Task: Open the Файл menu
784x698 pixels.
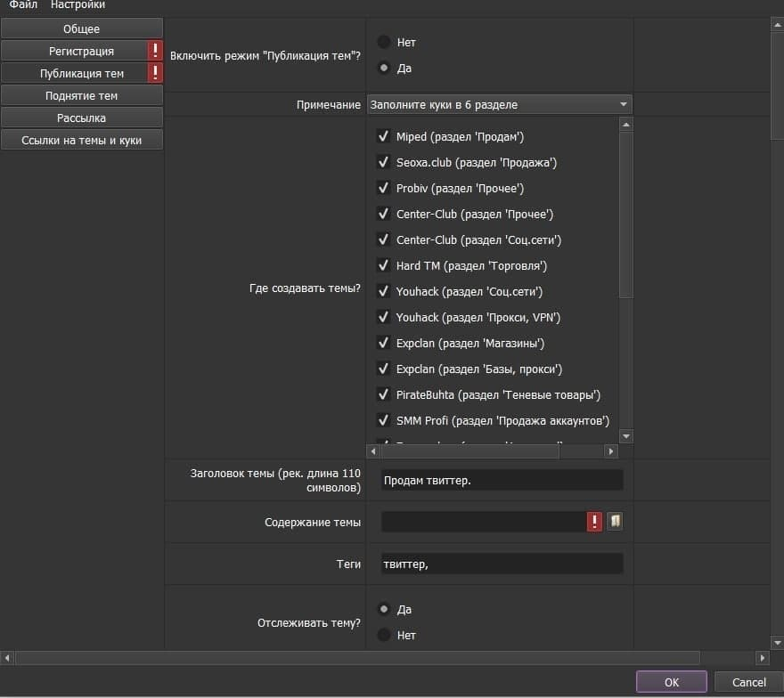Action: point(23,5)
